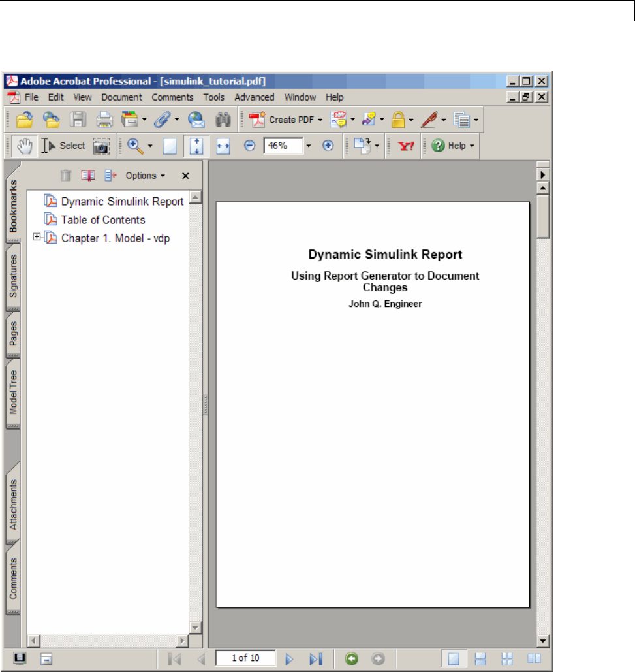Select Chapter 1. Model - vdp bookmark
Viewport: 635px width, 672px height.
tap(116, 238)
